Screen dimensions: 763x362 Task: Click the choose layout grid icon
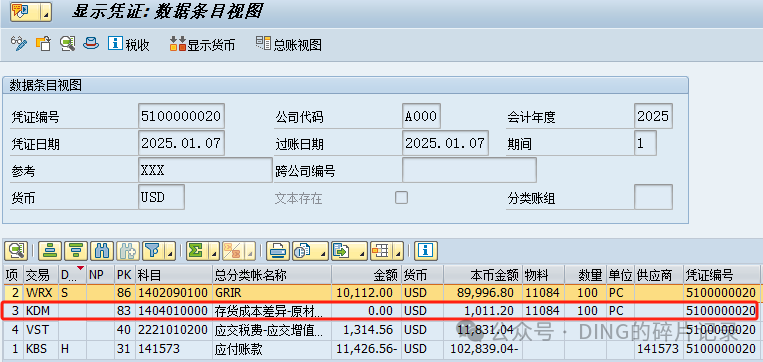point(381,251)
